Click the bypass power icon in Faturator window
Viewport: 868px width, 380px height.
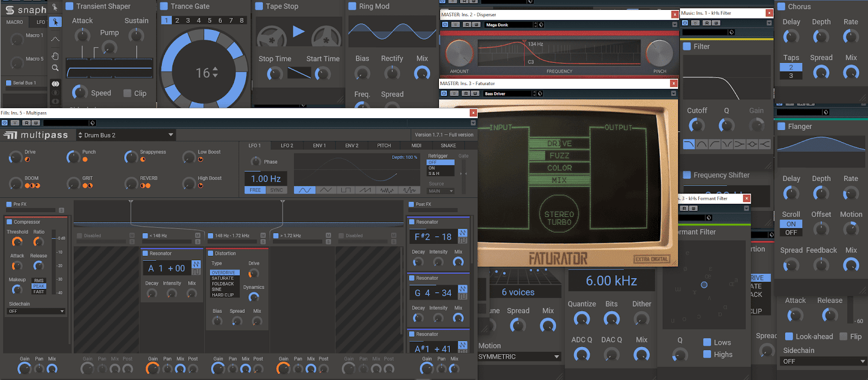click(444, 93)
